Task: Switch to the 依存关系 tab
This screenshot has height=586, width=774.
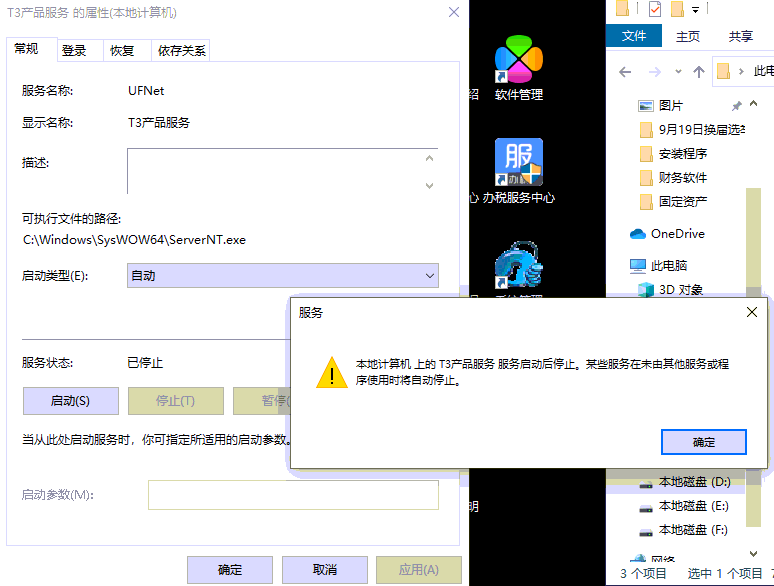Action: coord(181,50)
